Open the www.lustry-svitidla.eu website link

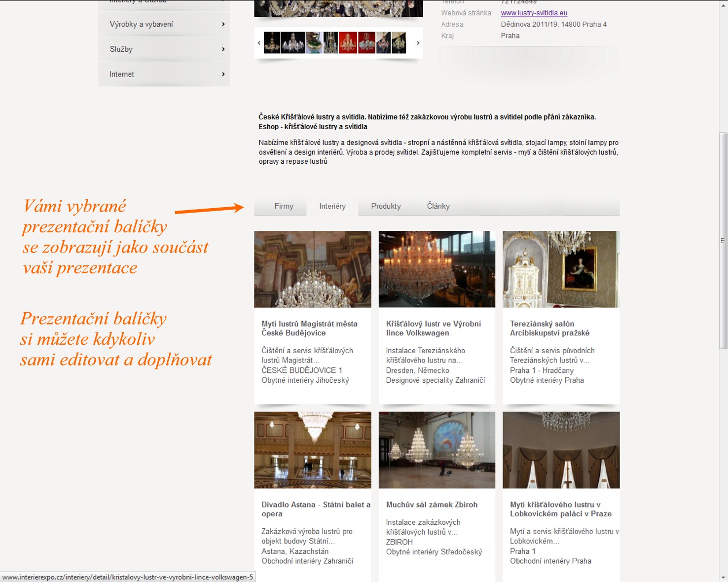tap(534, 13)
